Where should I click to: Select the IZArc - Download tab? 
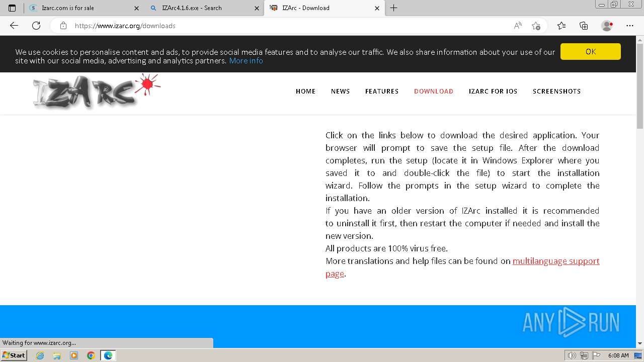324,8
